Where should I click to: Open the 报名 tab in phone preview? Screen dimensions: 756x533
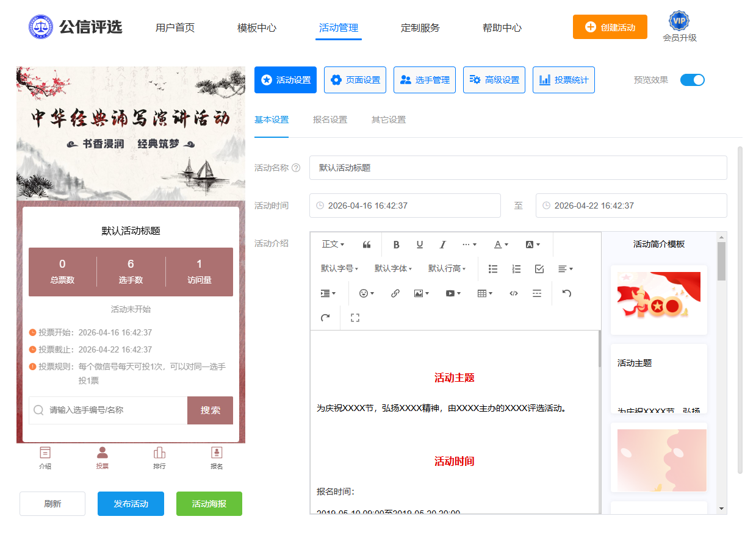click(x=217, y=458)
